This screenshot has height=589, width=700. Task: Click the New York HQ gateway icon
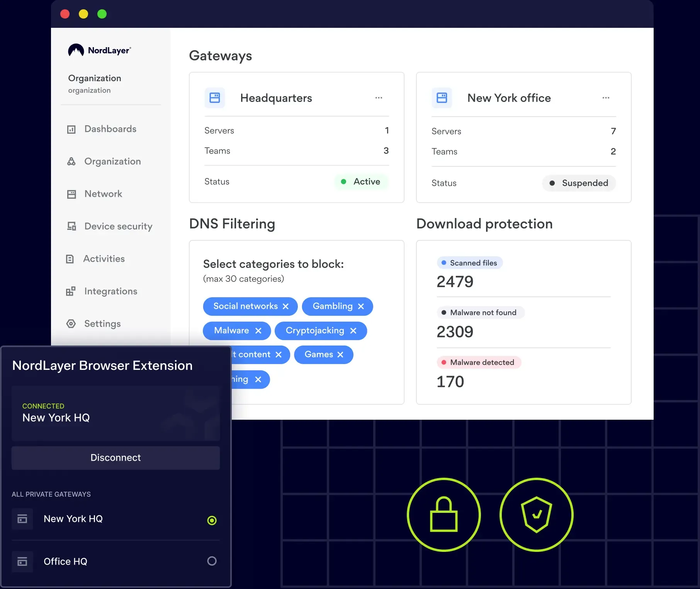click(x=22, y=519)
